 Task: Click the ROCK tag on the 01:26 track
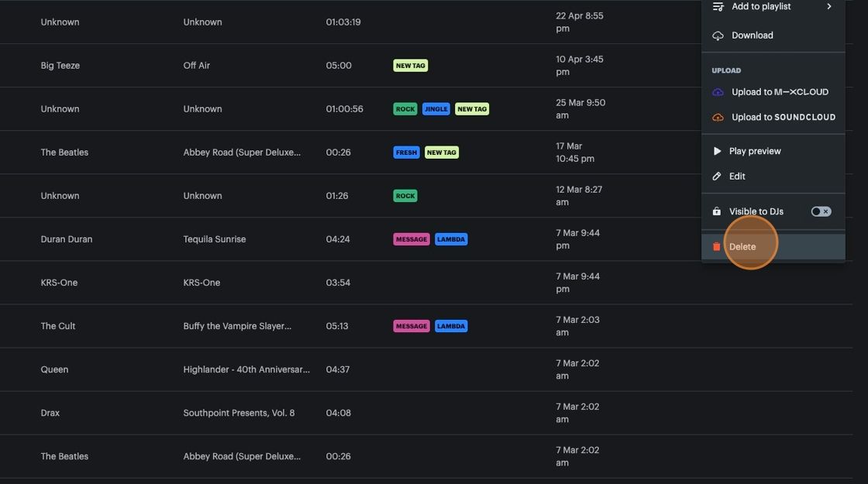[x=405, y=196]
